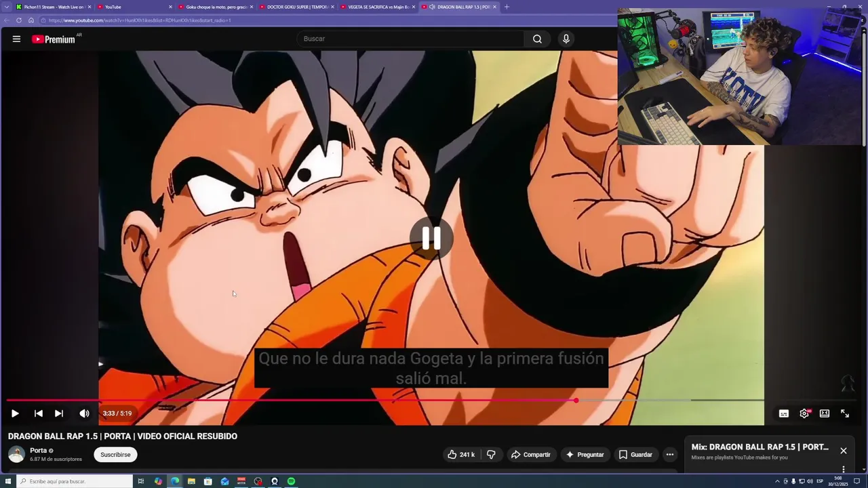Screen dimensions: 868x488
Task: Click the search magnifier button
Action: click(x=537, y=39)
